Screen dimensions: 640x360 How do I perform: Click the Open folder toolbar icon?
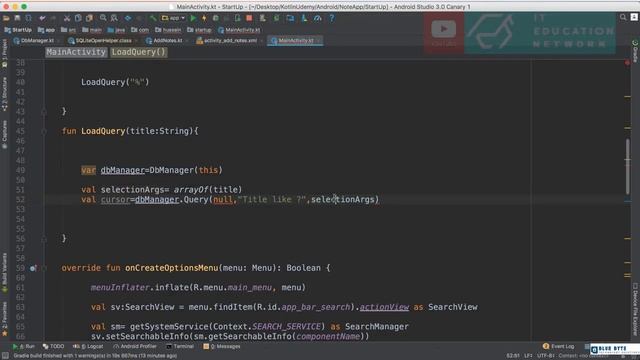(6, 18)
